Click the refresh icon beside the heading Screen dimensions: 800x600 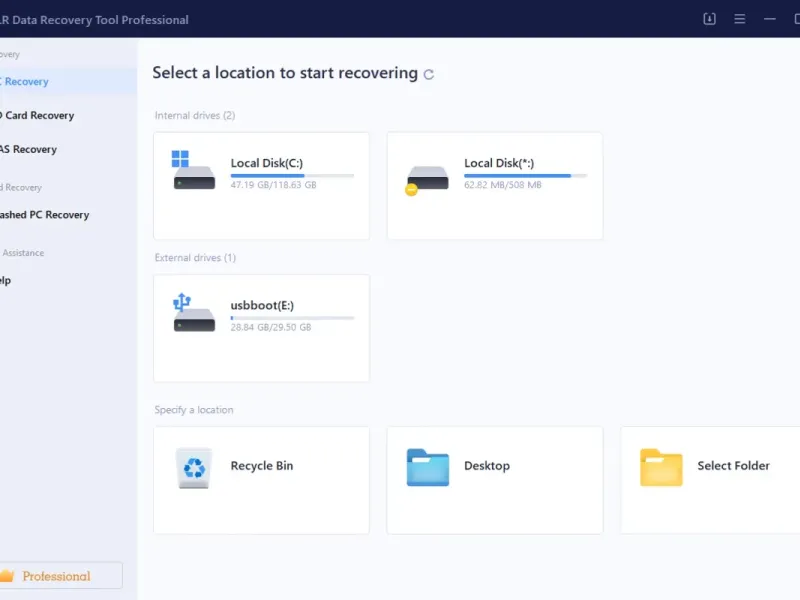click(x=429, y=74)
